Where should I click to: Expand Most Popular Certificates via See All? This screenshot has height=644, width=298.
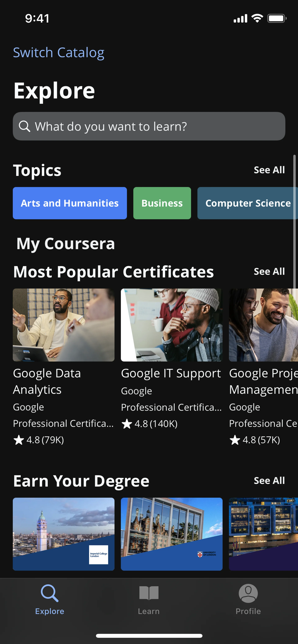tap(269, 272)
